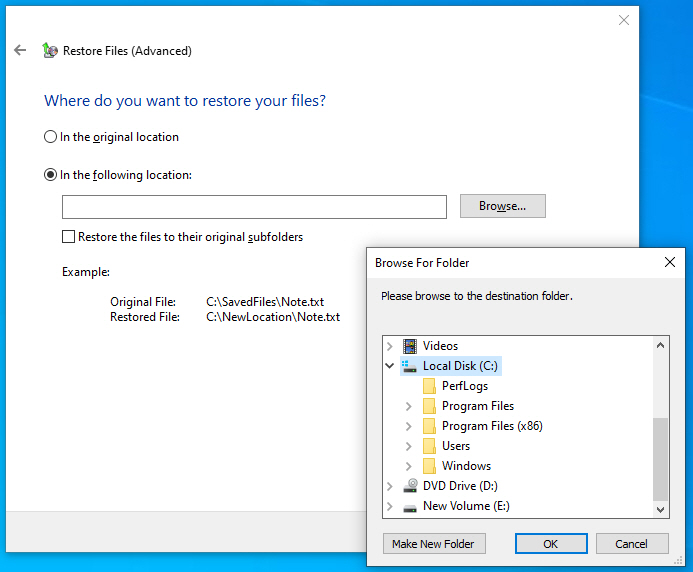Select the 'In the original location' option
The height and width of the screenshot is (572, 693).
tap(50, 137)
